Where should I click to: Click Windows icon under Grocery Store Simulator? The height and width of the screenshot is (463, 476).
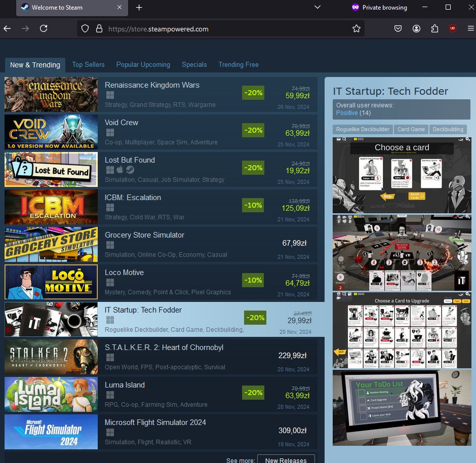click(110, 245)
